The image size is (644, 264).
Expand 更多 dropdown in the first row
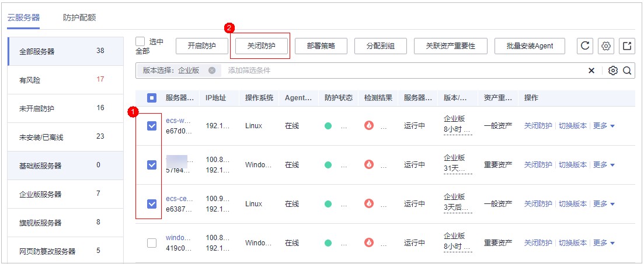coord(604,125)
